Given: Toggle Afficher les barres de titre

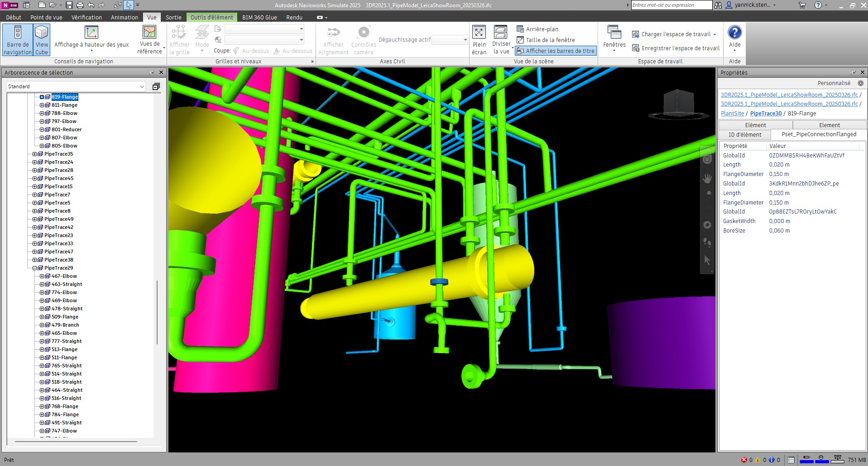Looking at the screenshot, I should pos(555,51).
